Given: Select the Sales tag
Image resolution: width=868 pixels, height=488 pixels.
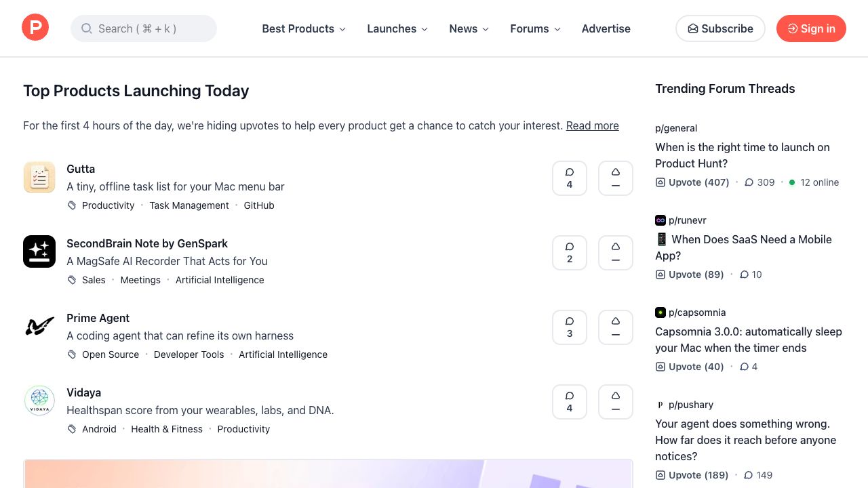Looking at the screenshot, I should [94, 280].
